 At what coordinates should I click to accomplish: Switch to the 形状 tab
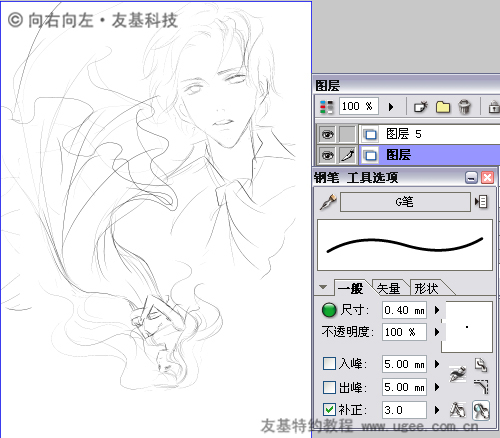click(426, 288)
